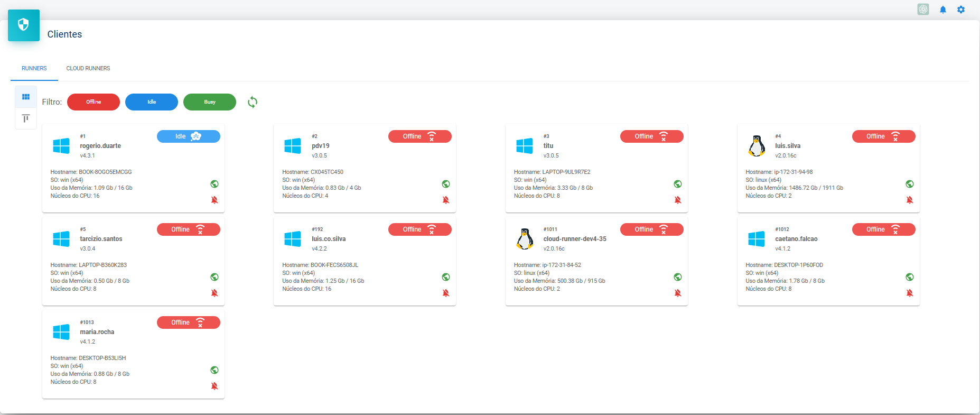Click muted bell on pdv19 card

(x=446, y=200)
